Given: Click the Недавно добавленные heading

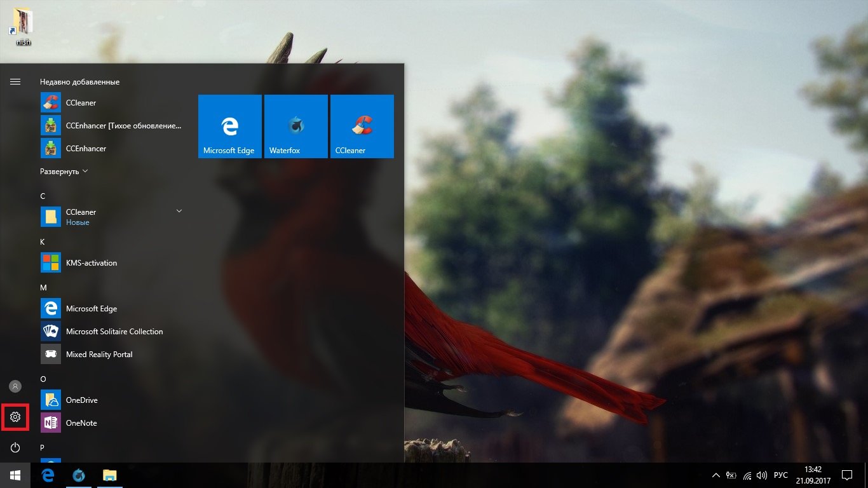Looking at the screenshot, I should pos(79,82).
